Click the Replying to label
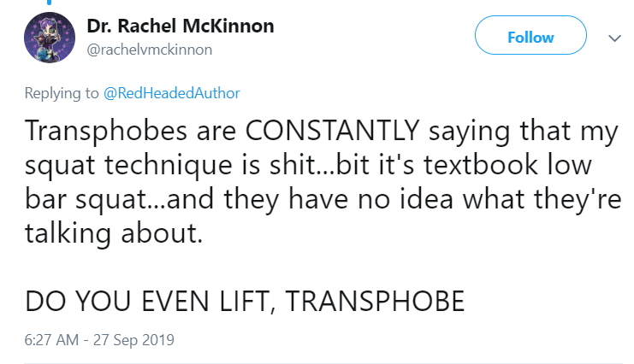This screenshot has height=364, width=634. point(62,93)
